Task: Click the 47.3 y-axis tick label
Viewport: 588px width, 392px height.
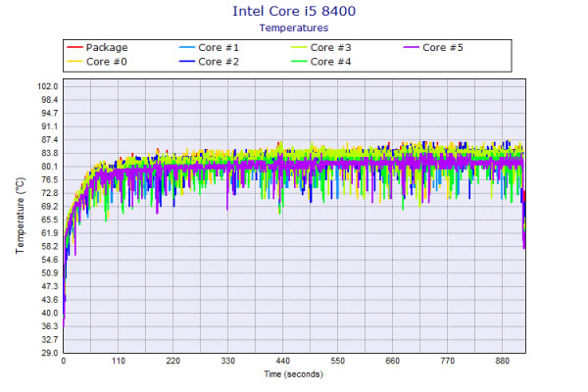Action: pos(50,286)
